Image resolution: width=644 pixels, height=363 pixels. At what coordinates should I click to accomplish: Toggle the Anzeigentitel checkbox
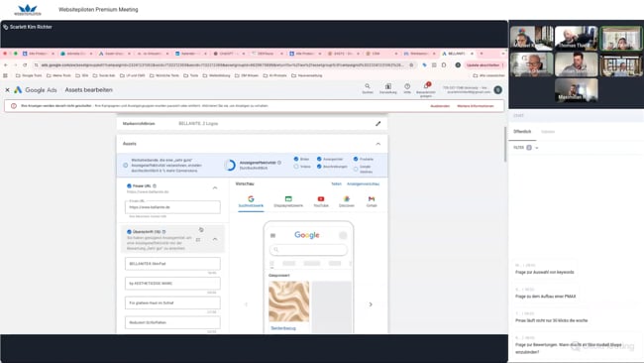point(319,159)
